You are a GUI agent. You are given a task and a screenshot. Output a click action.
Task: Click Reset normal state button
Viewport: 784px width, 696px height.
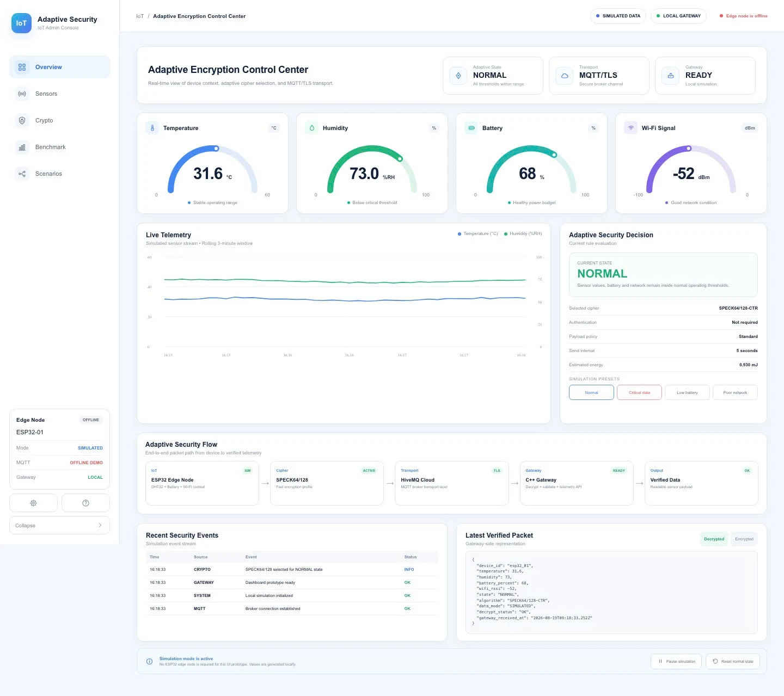coord(733,661)
